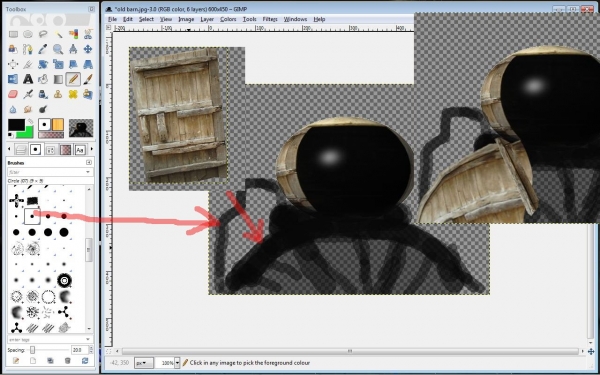Image resolution: width=600 pixels, height=375 pixels.
Task: Activate the Move tool
Action: (88, 49)
